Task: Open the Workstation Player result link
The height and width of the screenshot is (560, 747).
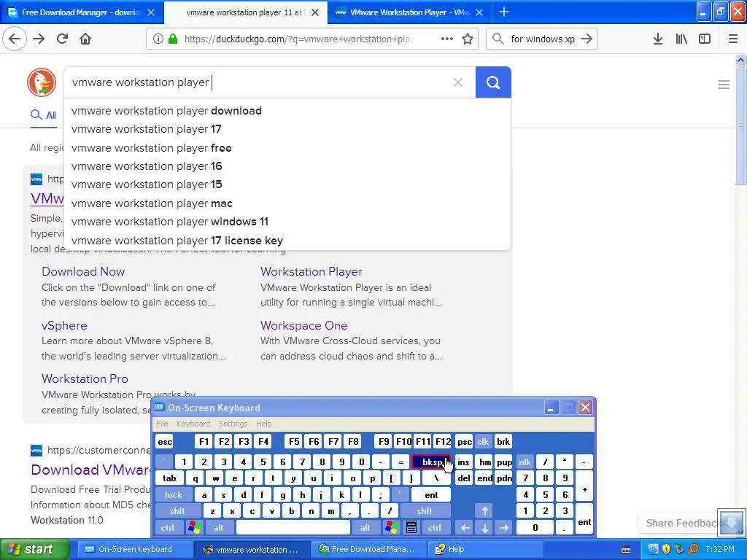Action: (311, 271)
